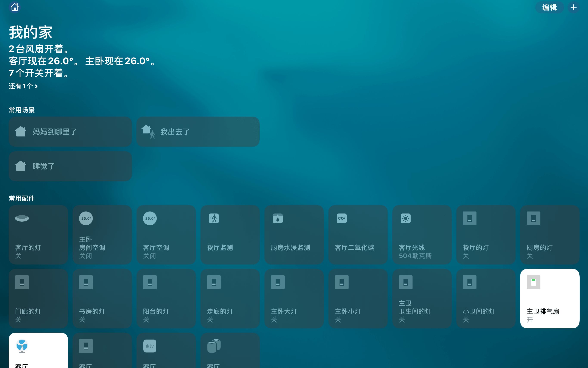
Task: Click the 客厅光线 light sensor icon
Action: pos(405,218)
